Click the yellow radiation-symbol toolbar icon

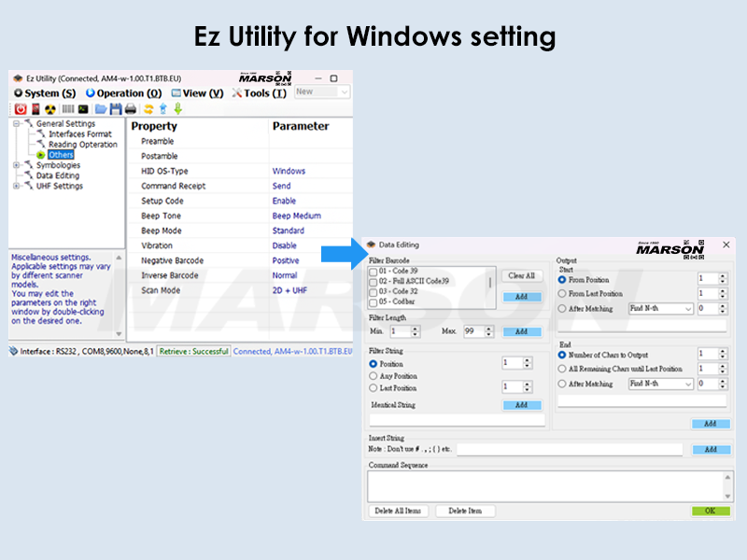click(50, 109)
